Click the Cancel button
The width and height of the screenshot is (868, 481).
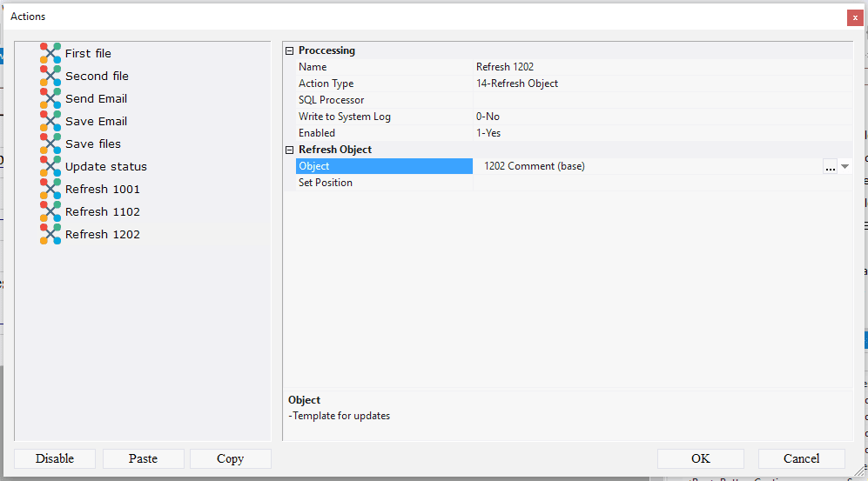[x=801, y=458]
